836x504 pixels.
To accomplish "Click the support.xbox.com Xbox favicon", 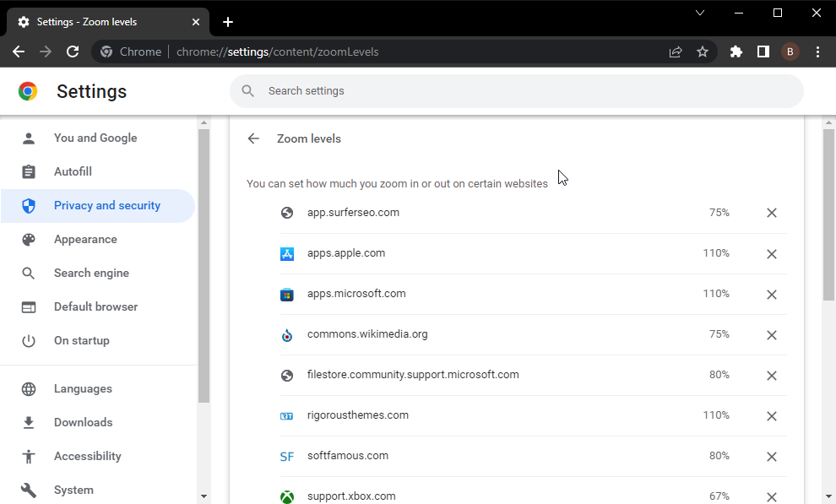I will [287, 496].
